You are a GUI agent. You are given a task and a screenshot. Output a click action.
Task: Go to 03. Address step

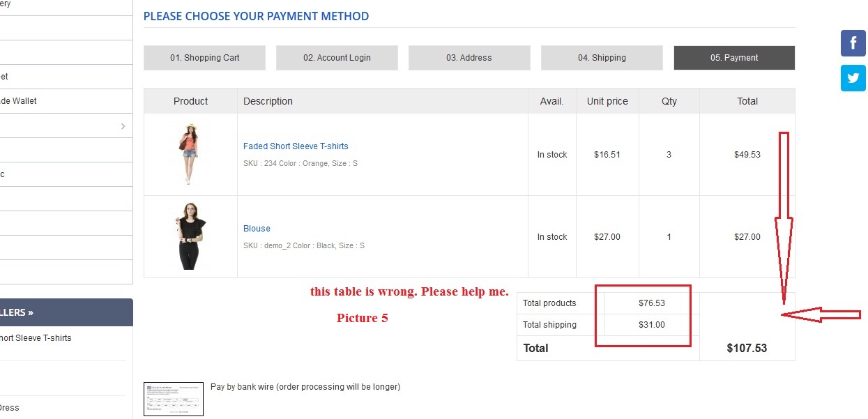(x=469, y=58)
